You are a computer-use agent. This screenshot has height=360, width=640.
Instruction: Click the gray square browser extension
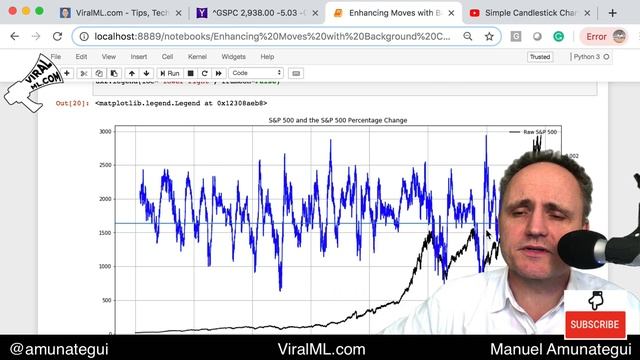[x=516, y=36]
